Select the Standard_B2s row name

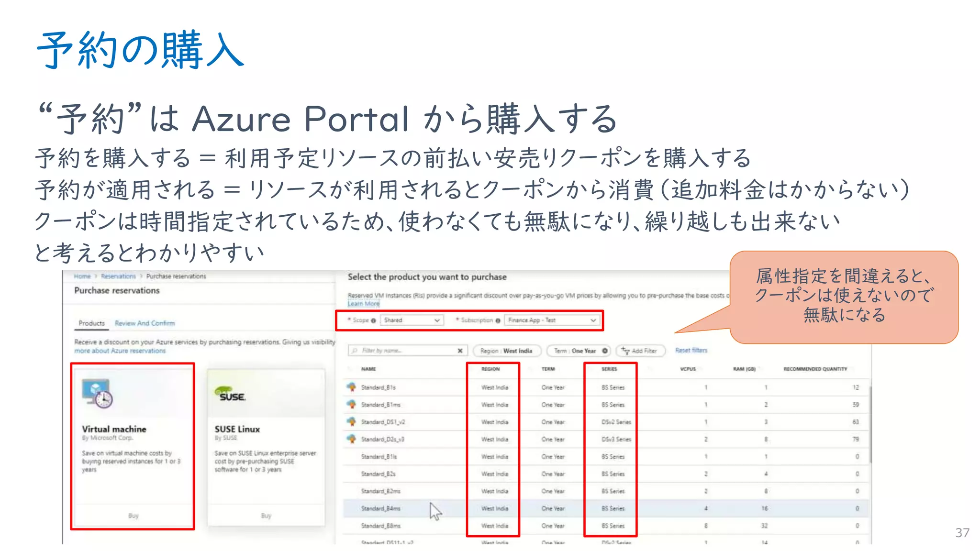coord(378,474)
